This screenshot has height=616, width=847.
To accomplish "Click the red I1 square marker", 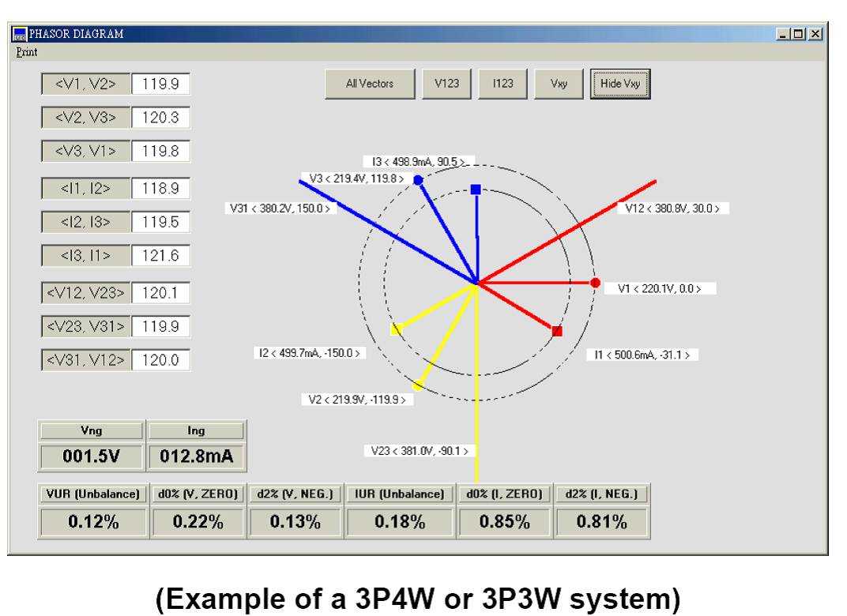I will [x=557, y=331].
